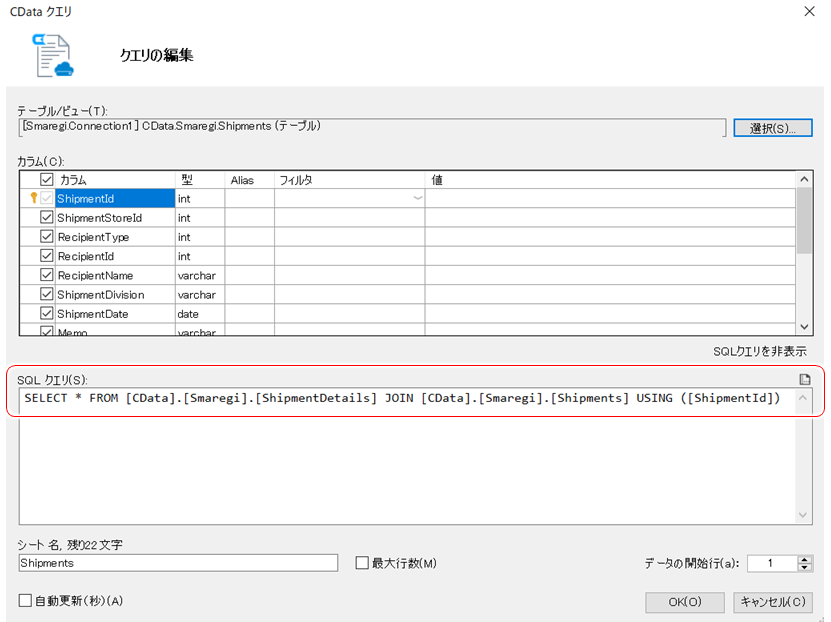Click the 値 column header
This screenshot has width=831, height=622.
(610, 180)
